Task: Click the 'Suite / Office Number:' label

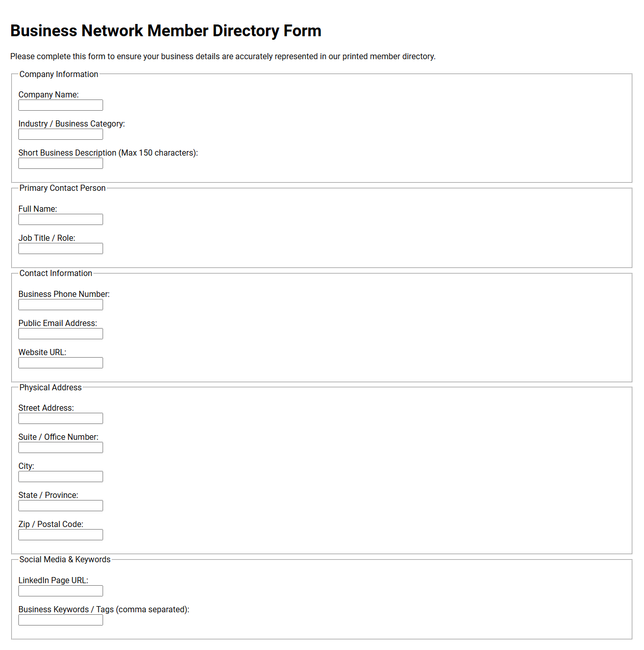Action: tap(59, 437)
